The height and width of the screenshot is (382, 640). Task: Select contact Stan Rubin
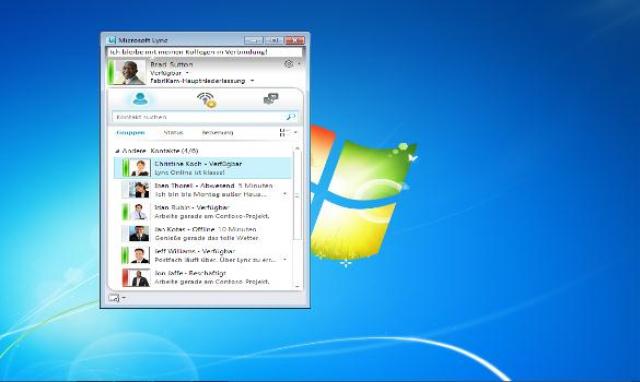click(203, 211)
